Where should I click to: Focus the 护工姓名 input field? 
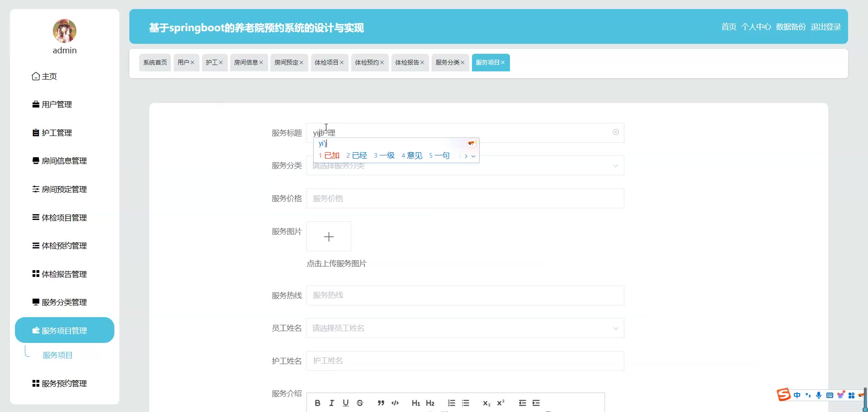pyautogui.click(x=465, y=361)
